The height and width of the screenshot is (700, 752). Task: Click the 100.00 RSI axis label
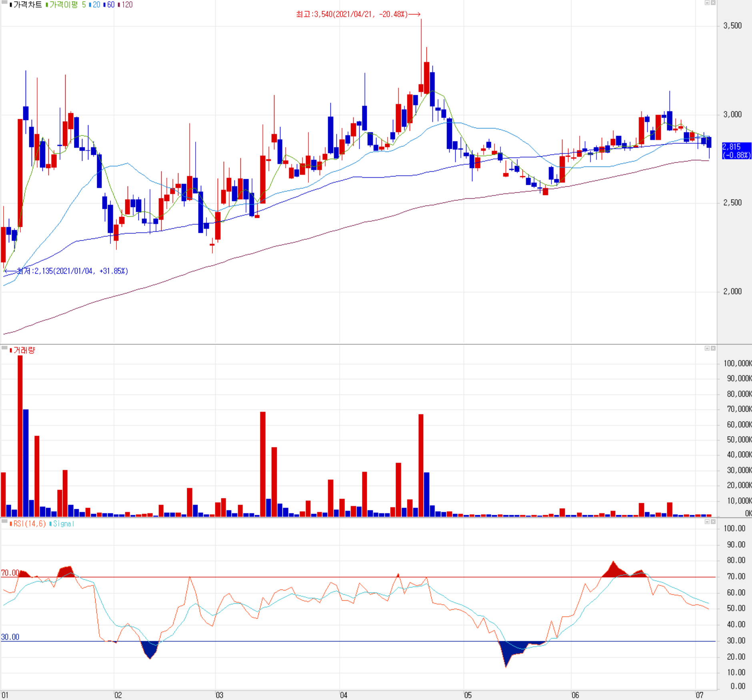pyautogui.click(x=734, y=529)
